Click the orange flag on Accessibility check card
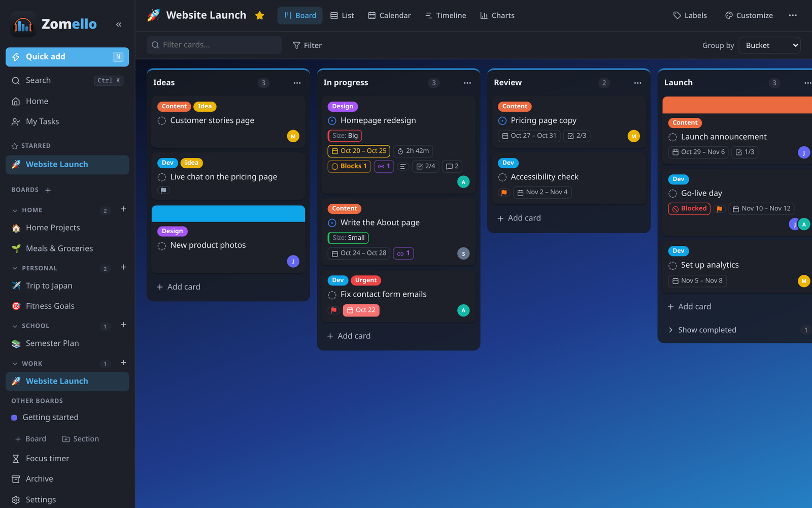 pos(504,193)
